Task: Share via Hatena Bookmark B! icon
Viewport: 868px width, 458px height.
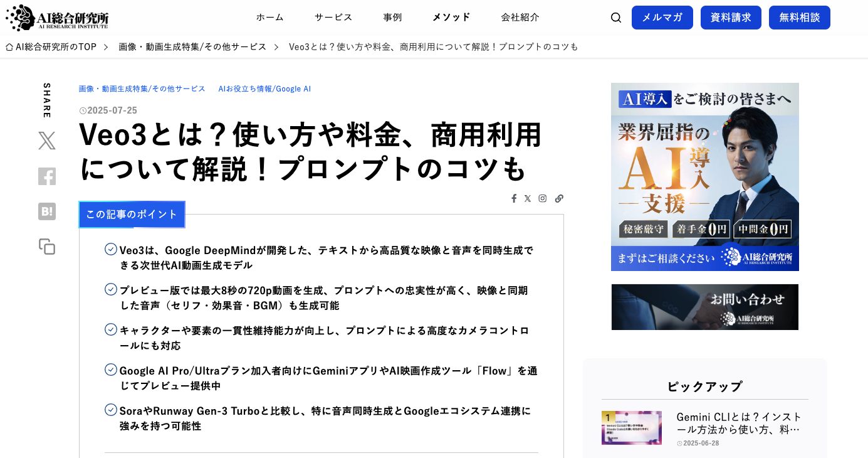Action: click(x=47, y=211)
